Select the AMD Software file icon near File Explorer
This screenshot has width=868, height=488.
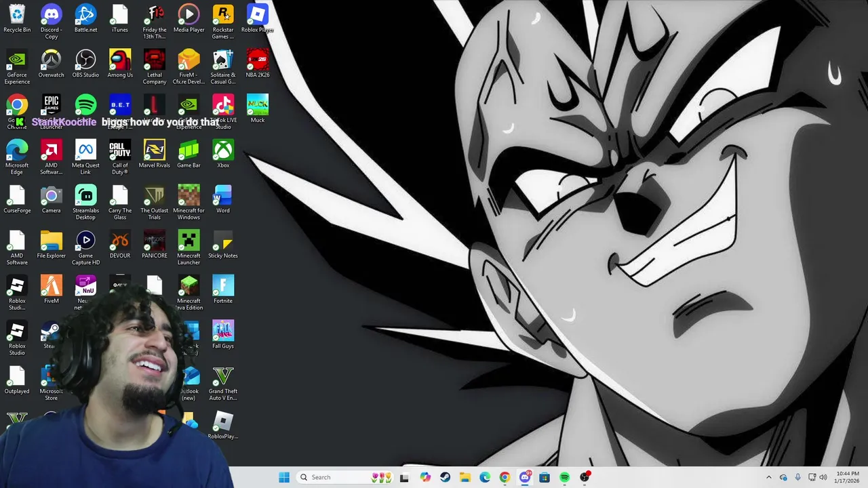coord(17,249)
